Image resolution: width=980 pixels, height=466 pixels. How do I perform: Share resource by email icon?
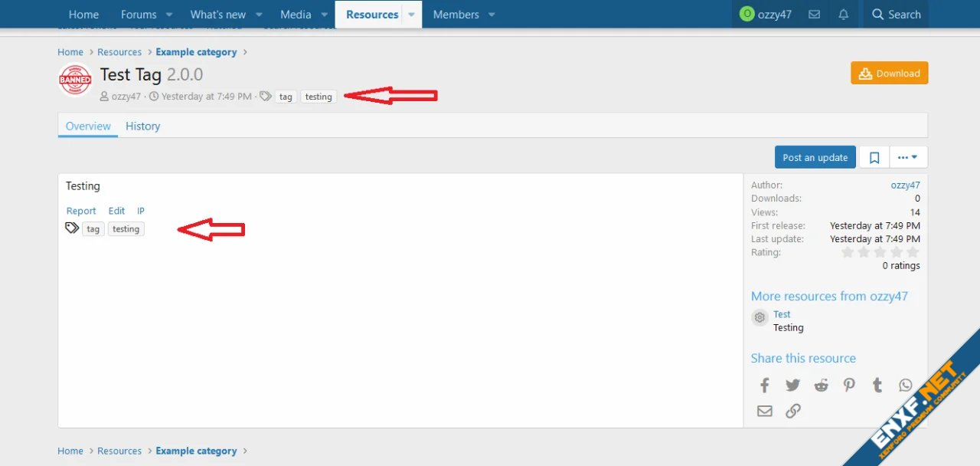pyautogui.click(x=764, y=411)
